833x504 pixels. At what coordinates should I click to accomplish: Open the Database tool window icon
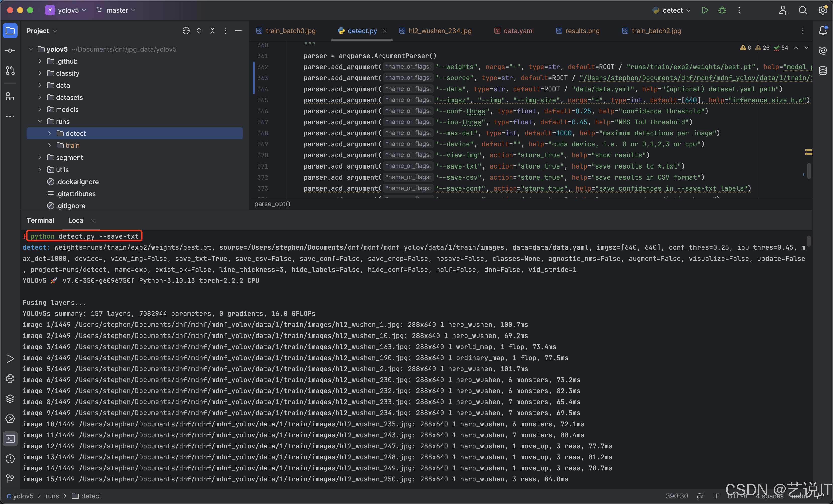click(x=823, y=71)
